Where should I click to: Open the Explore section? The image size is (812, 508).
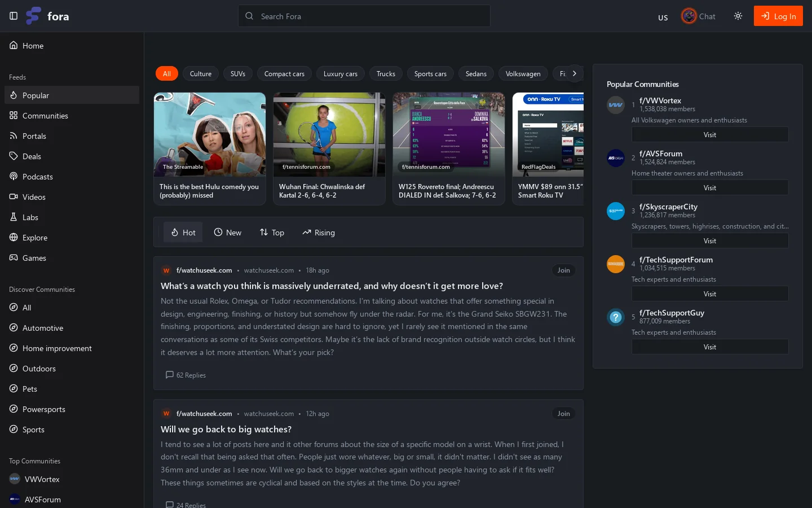pyautogui.click(x=72, y=237)
